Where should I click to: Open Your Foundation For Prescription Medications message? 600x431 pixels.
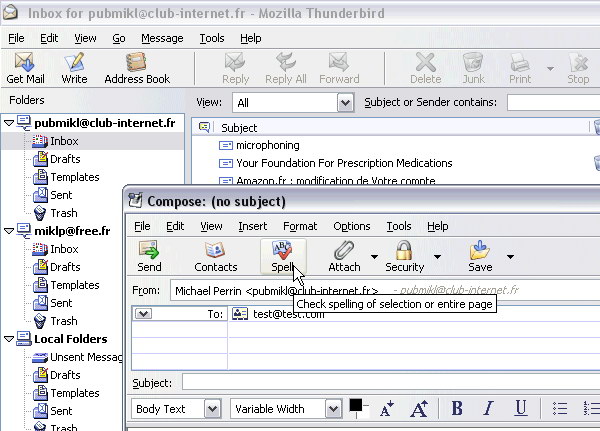[344, 163]
